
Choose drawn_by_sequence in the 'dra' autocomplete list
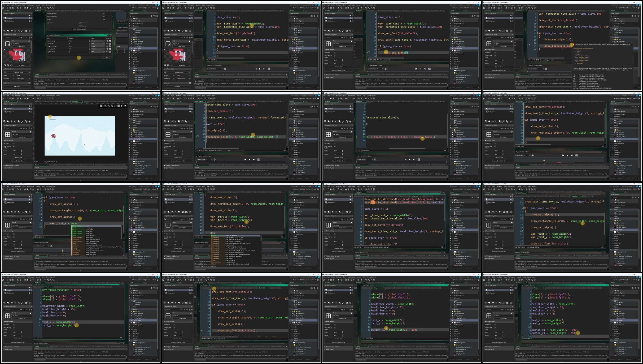(236, 235)
